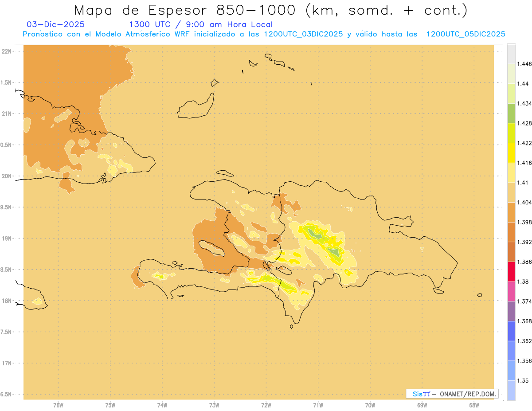Select the date label '03-Dic-2025'
Viewport: 532px width, 411px height.
[x=55, y=25]
